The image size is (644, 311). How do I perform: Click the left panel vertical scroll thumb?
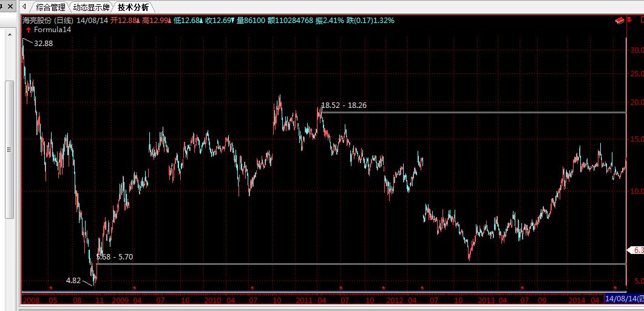pos(8,150)
